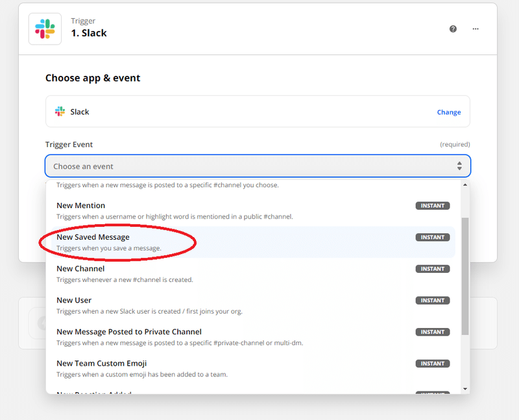Click the event list scrollbar thumb
The width and height of the screenshot is (519, 420).
465,276
